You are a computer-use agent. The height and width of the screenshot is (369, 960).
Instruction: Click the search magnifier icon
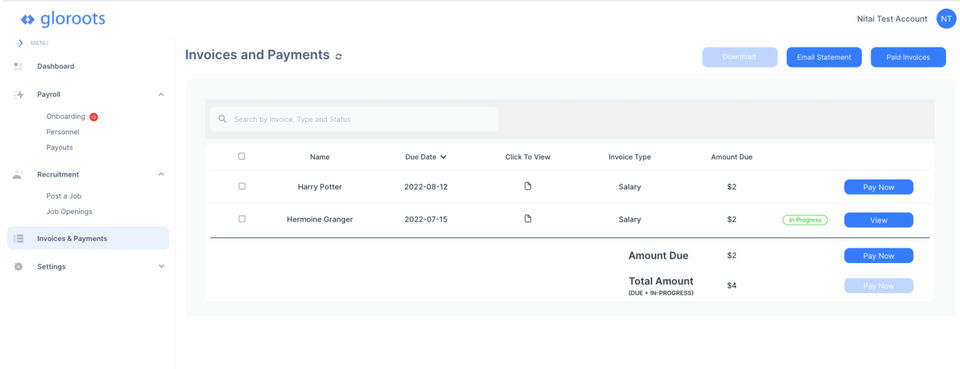(x=222, y=119)
